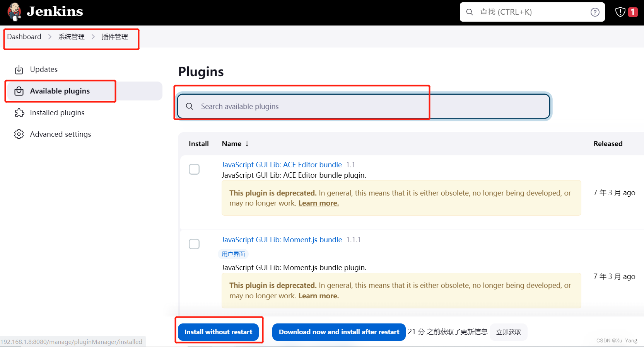The image size is (644, 347).
Task: Click the magnifier icon in the top search box
Action: (470, 12)
